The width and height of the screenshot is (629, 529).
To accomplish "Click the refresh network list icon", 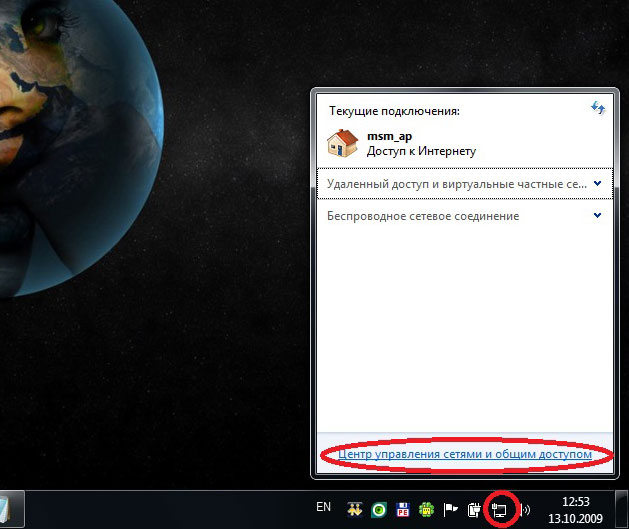I will [x=598, y=108].
